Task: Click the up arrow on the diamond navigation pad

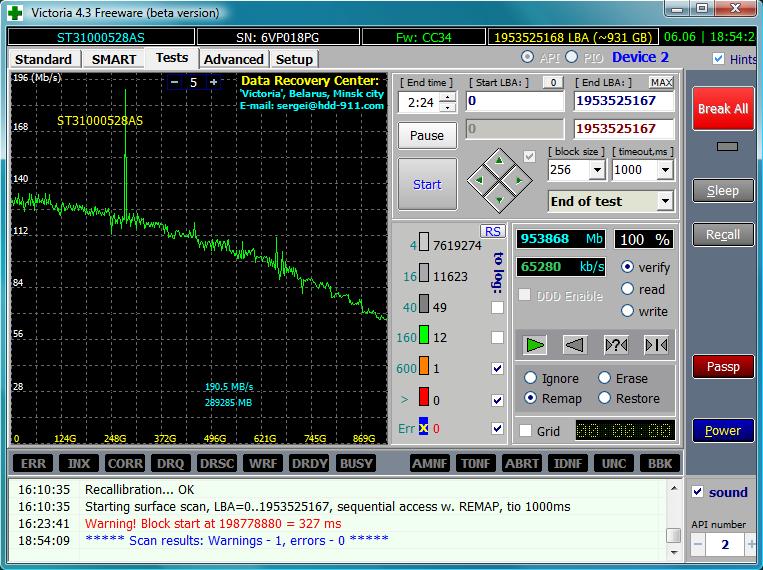Action: pos(499,162)
